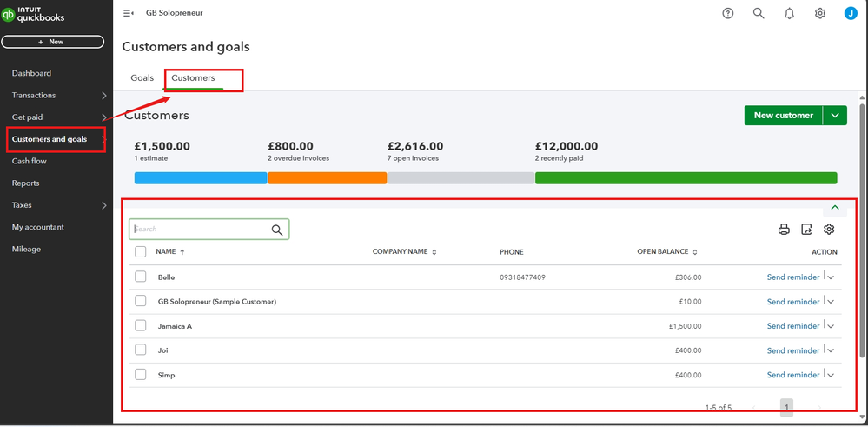Open the top bar settings gear
Image resolution: width=868 pixels, height=427 pixels.
820,13
